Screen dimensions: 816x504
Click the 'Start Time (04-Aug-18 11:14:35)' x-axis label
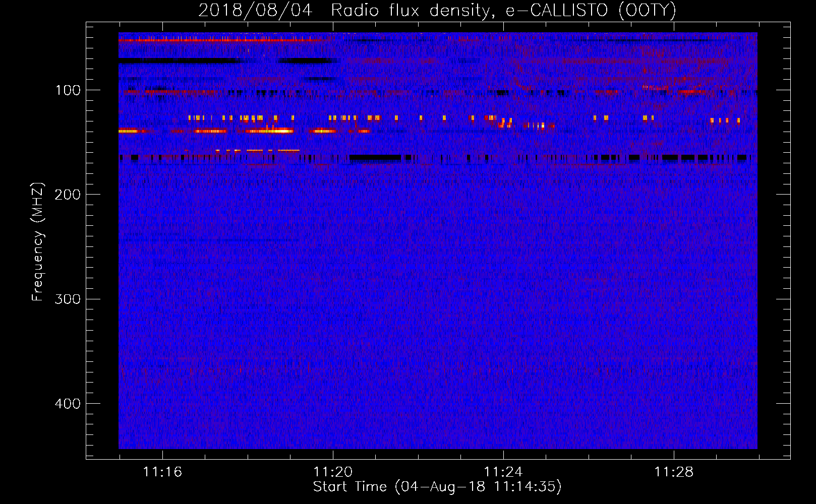(437, 487)
